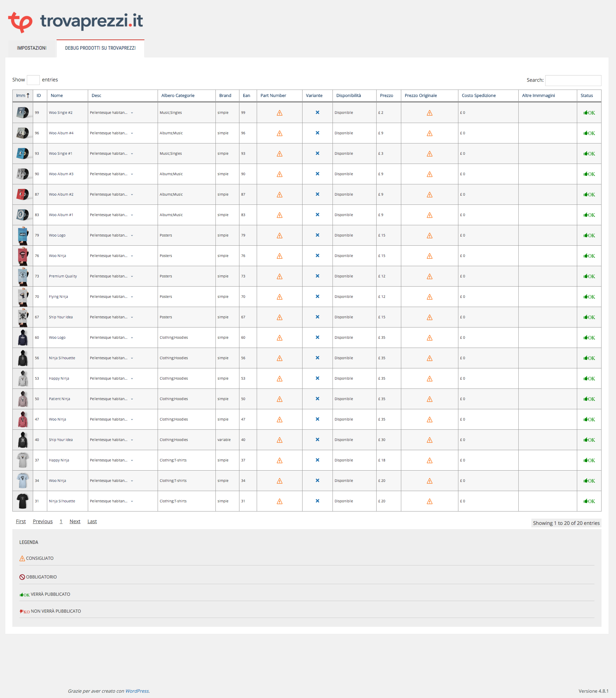This screenshot has height=698, width=616.
Task: Select the Debug Prodotti su Trovaprezzi tab
Action: [100, 48]
